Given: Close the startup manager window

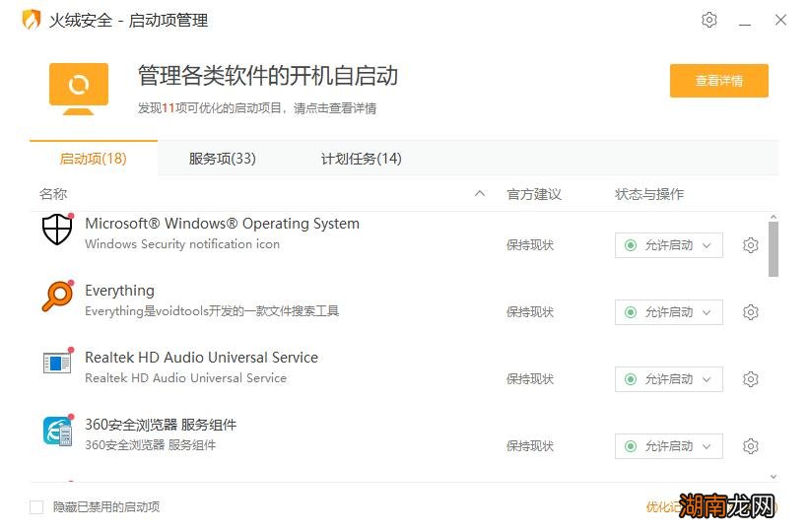Looking at the screenshot, I should [780, 20].
